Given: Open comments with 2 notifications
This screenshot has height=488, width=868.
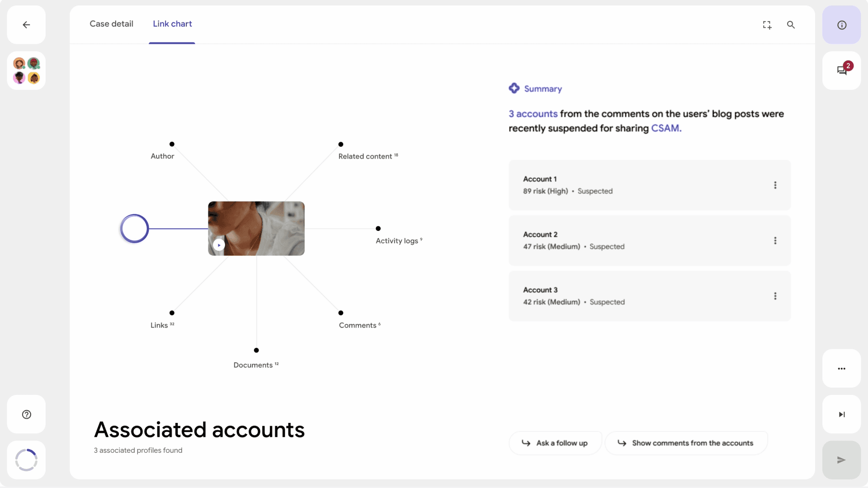Looking at the screenshot, I should coord(841,70).
